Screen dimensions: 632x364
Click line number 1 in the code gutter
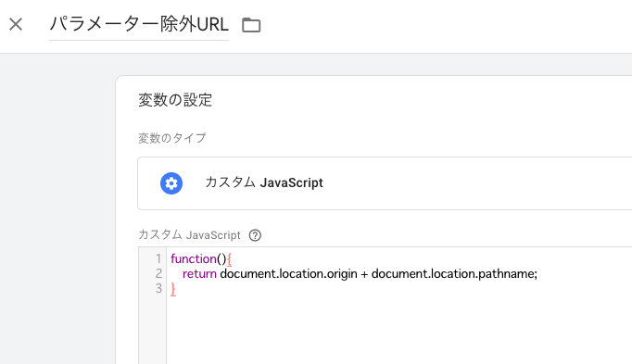(x=158, y=258)
